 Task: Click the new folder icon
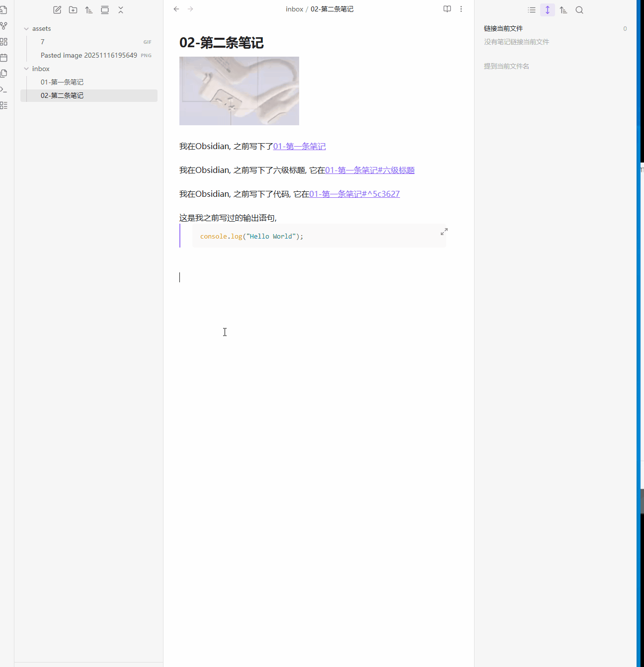coord(73,10)
